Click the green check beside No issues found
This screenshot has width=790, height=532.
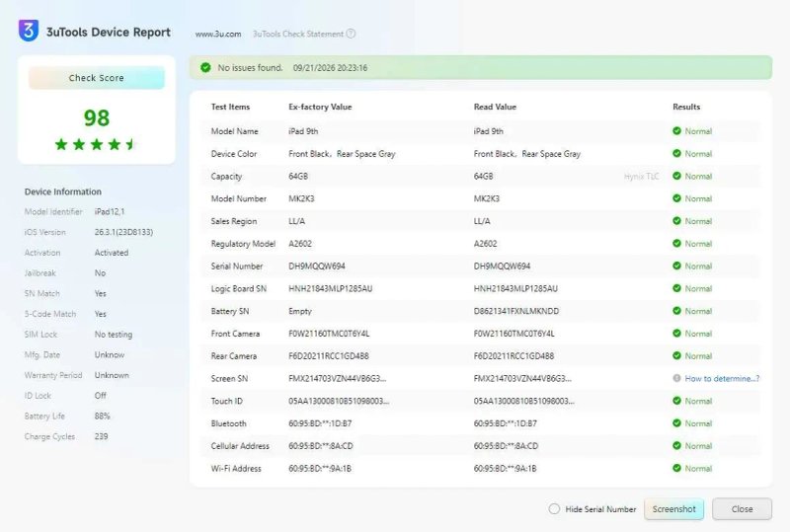[x=205, y=67]
